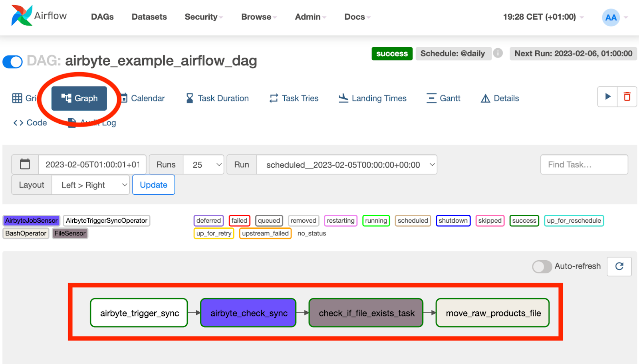Viewport: 639px width, 364px height.
Task: Click the schedule info icon beside @daily
Action: pyautogui.click(x=498, y=53)
